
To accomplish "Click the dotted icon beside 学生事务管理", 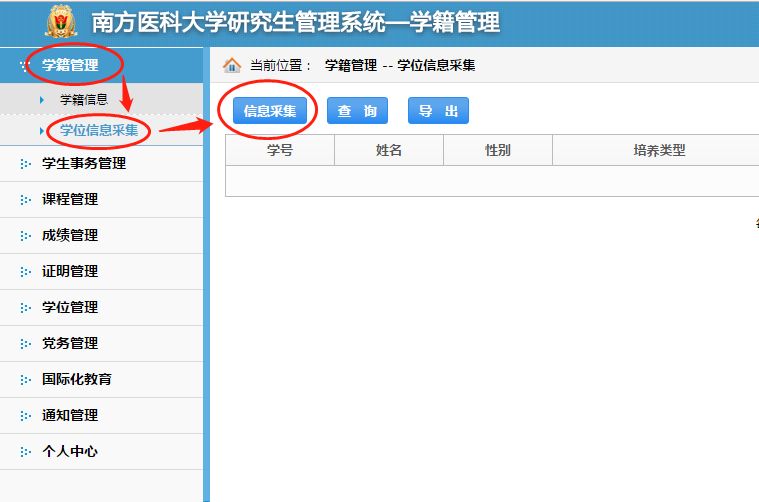I will click(26, 164).
